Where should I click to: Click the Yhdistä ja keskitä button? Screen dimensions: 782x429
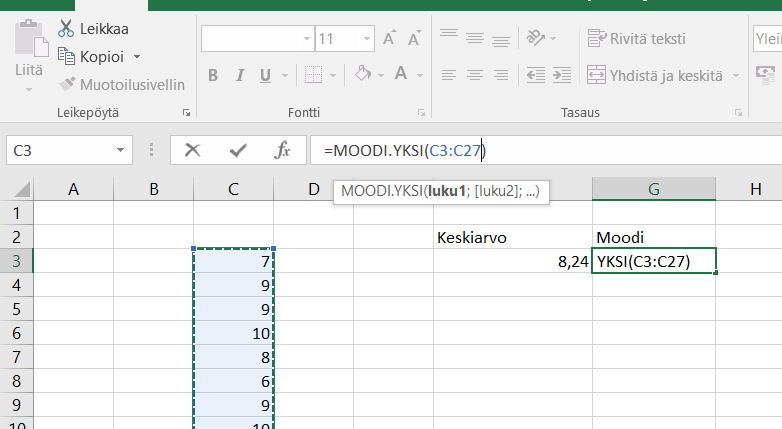(656, 75)
